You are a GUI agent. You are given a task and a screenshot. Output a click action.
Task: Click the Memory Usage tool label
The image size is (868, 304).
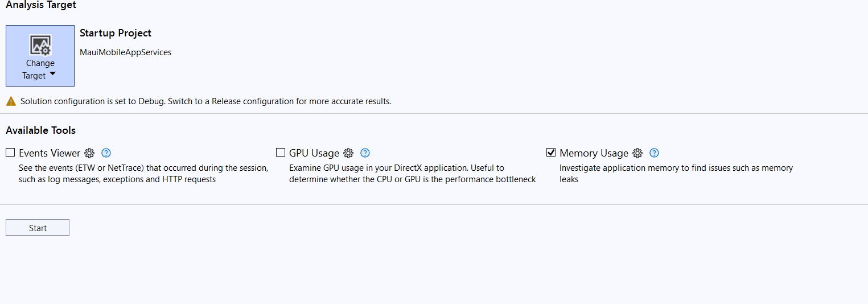point(594,153)
